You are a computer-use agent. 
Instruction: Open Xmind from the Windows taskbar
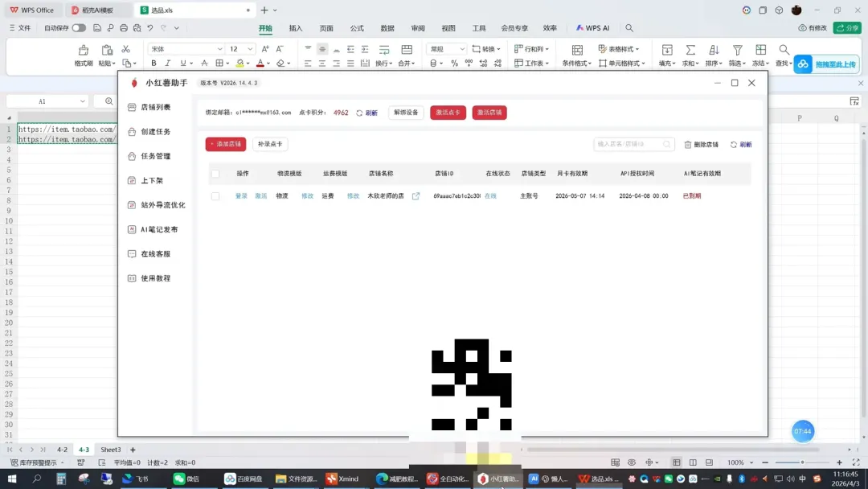[342, 479]
